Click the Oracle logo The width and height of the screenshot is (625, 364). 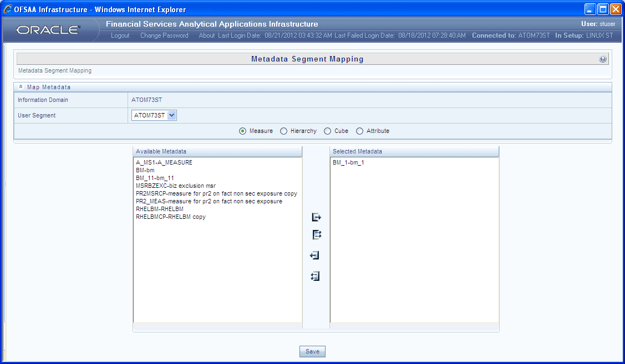[49, 30]
